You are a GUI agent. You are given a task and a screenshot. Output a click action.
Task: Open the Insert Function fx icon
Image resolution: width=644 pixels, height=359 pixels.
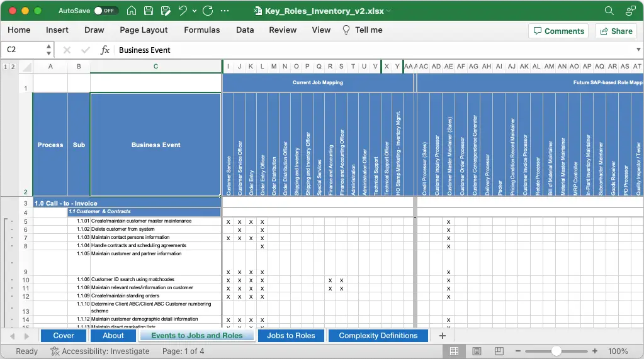[x=105, y=50]
